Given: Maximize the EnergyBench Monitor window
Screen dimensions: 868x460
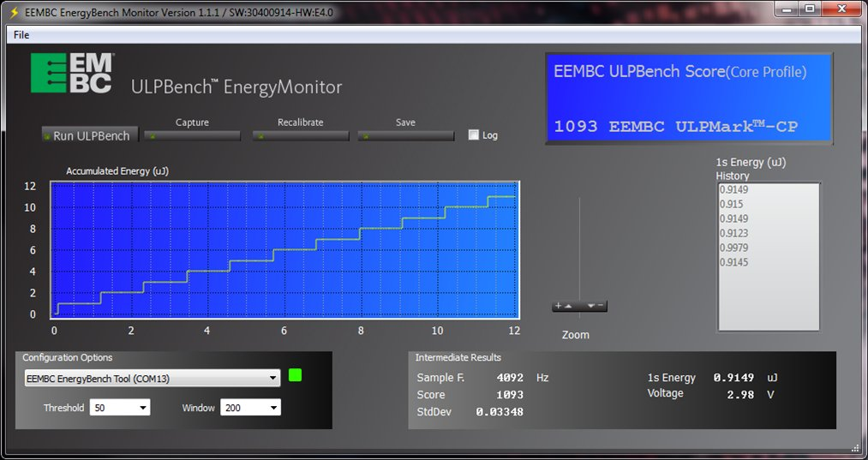Looking at the screenshot, I should [810, 9].
